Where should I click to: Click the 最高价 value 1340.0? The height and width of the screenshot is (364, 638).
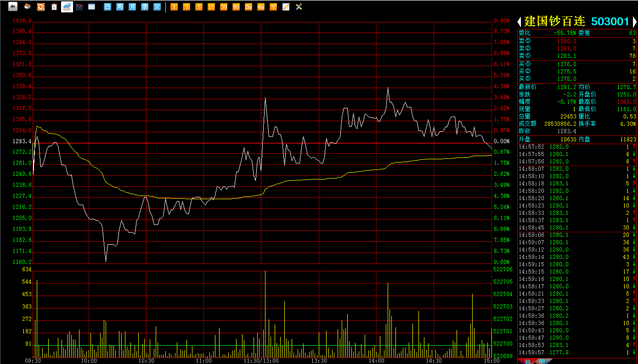(627, 102)
